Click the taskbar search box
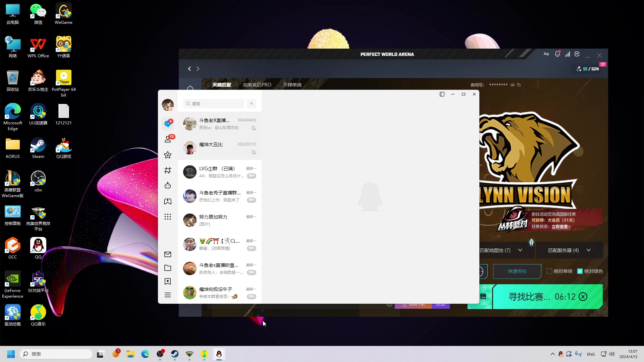Screen dimensions: 644x362 [x=56, y=354]
